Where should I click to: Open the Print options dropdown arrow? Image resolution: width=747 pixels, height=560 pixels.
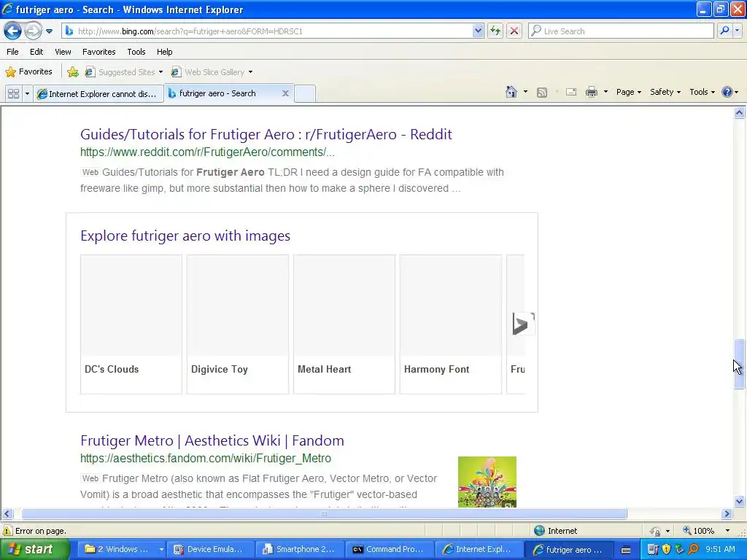coord(605,92)
